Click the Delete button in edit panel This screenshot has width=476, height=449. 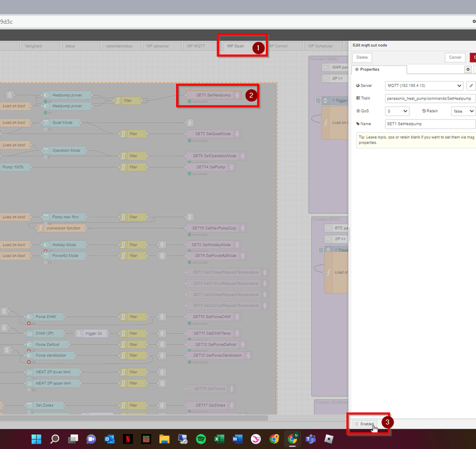click(362, 57)
